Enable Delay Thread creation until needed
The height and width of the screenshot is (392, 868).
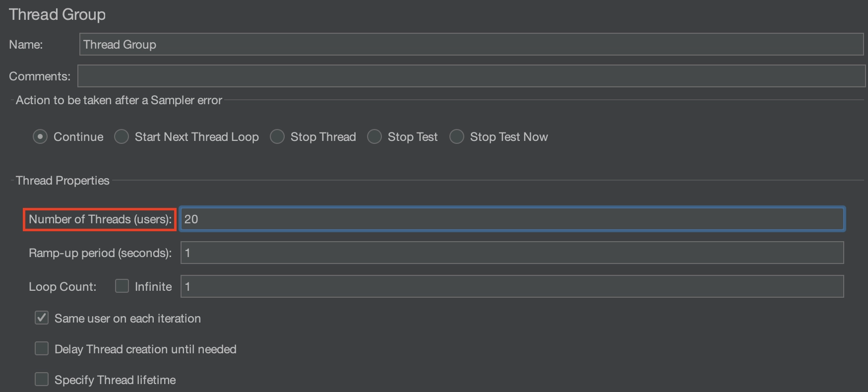pos(42,348)
